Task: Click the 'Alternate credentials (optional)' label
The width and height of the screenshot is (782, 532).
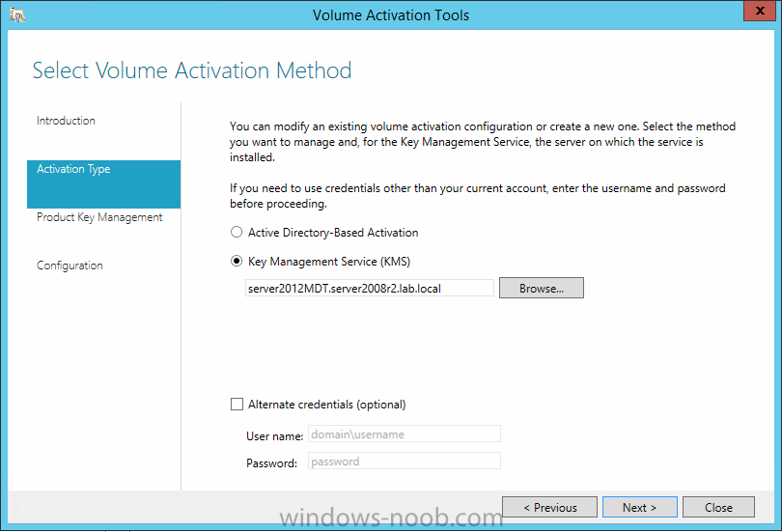Action: (x=326, y=405)
